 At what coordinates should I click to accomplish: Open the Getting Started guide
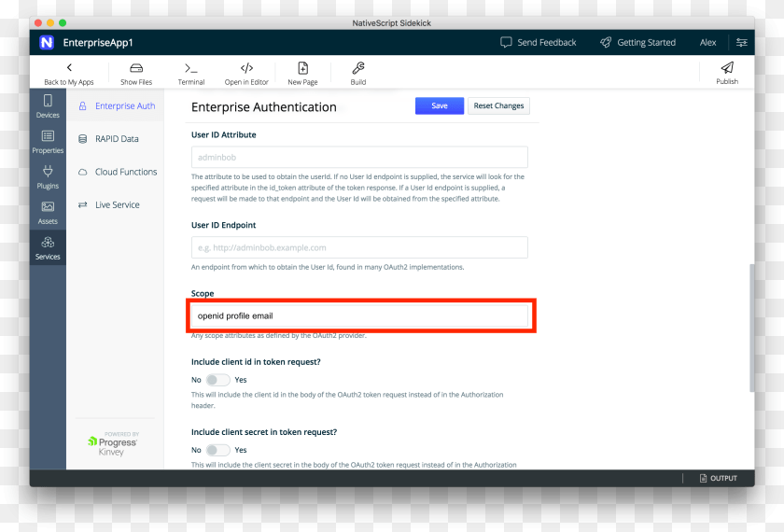coord(638,43)
